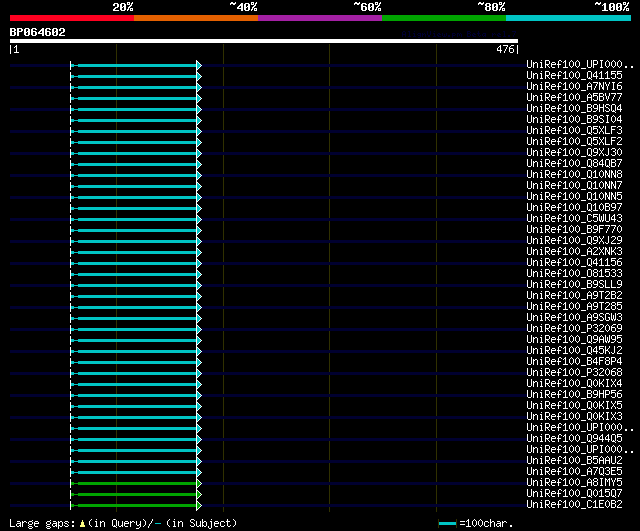Select the UniRef100_B4F8P4 label
Viewport: 640px width, 531px height.
click(x=574, y=362)
